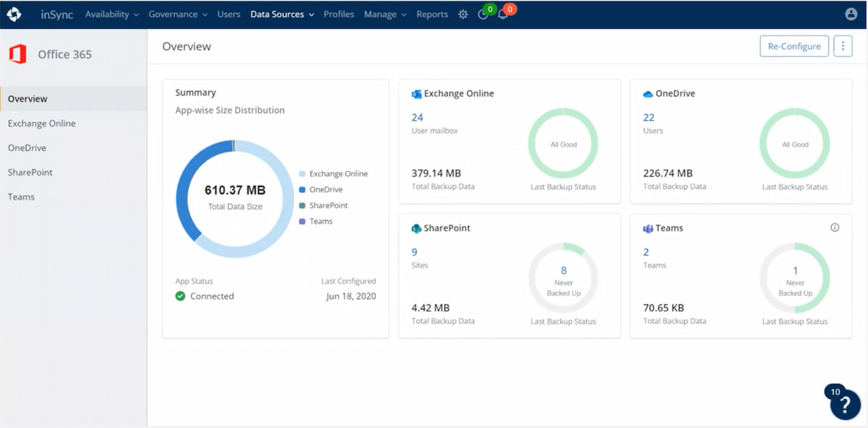Click the Re-Configure button
The height and width of the screenshot is (428, 868).
(x=794, y=46)
